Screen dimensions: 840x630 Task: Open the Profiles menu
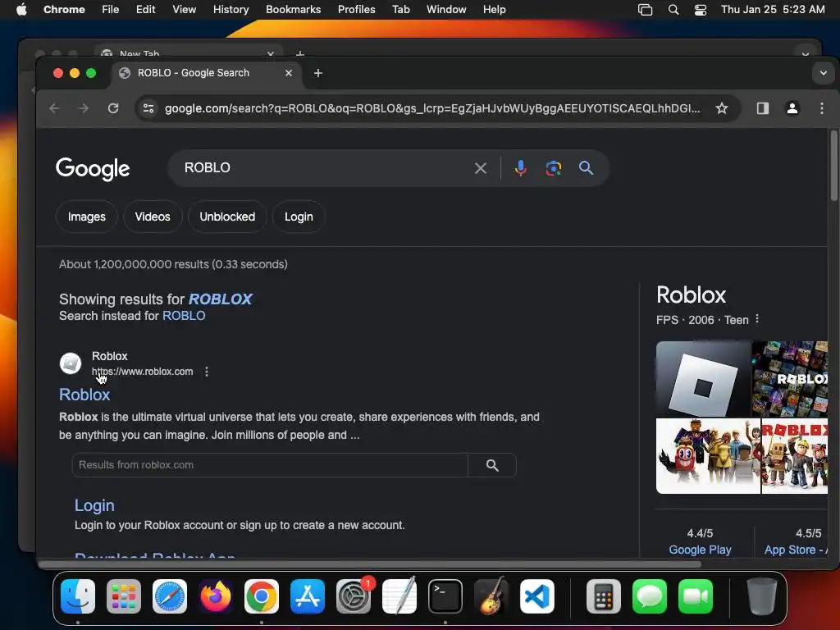[356, 10]
